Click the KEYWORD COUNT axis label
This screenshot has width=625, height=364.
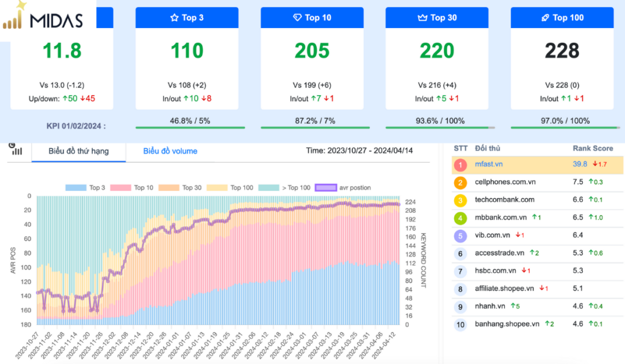(x=424, y=260)
